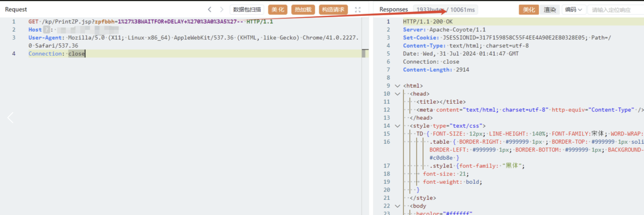Switch Responses view to 美化 beautify mode
Image resolution: width=644 pixels, height=215 pixels.
point(528,10)
